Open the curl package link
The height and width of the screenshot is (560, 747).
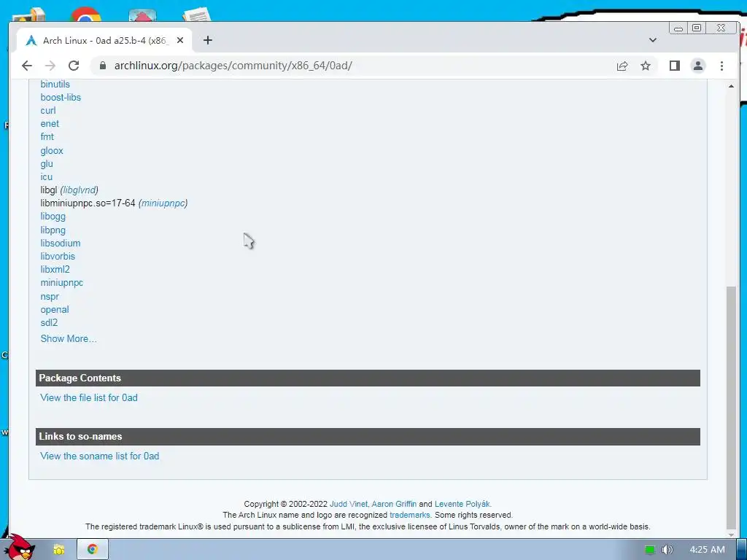(47, 111)
